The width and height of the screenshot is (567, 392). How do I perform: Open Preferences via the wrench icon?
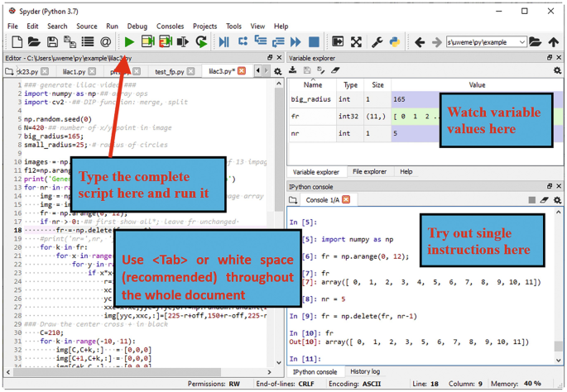coord(377,41)
